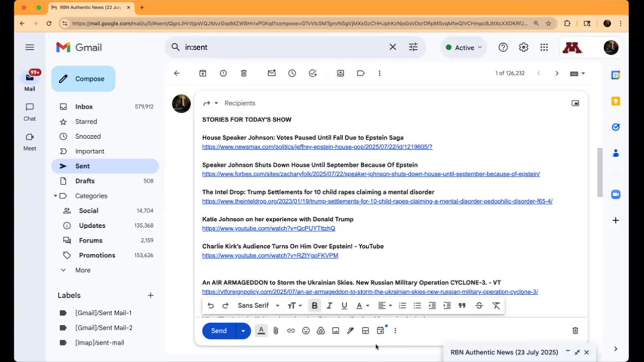Toggle the formatting options bar
Screen dimensions: 644x362
pos(261,331)
